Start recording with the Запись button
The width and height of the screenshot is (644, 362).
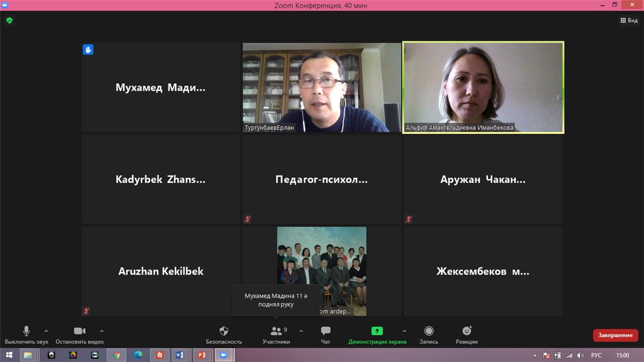point(428,331)
